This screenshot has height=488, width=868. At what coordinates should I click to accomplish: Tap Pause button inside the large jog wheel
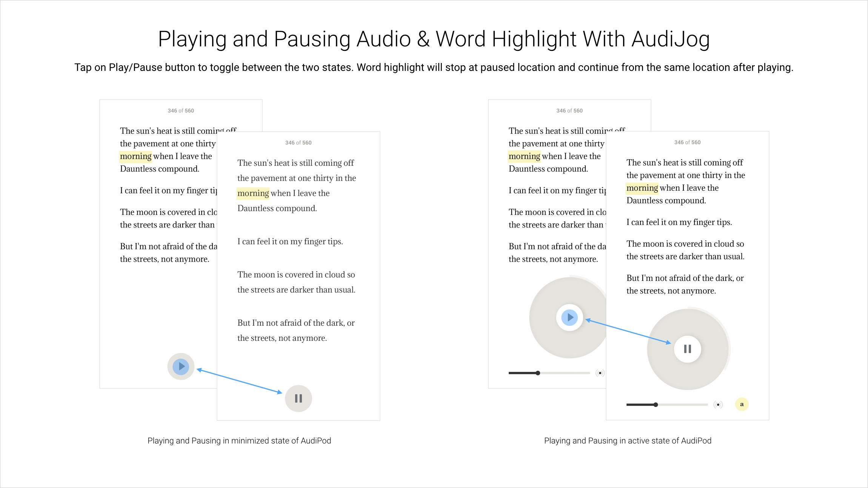point(687,349)
